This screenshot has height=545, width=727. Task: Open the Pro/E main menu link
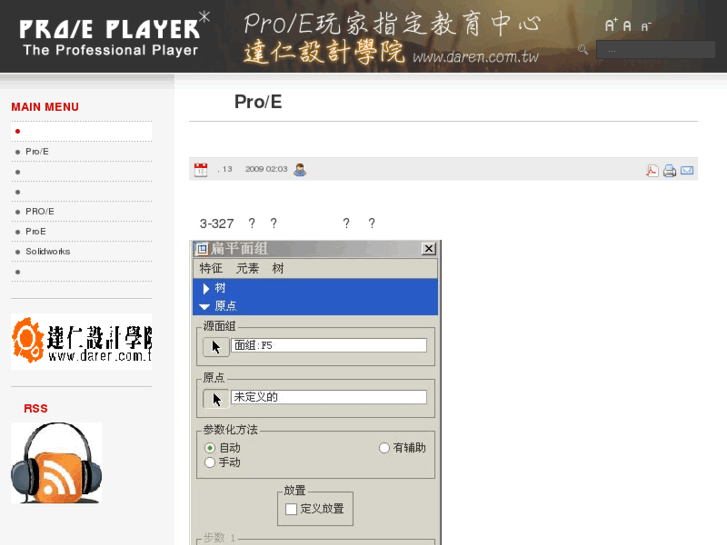[37, 152]
